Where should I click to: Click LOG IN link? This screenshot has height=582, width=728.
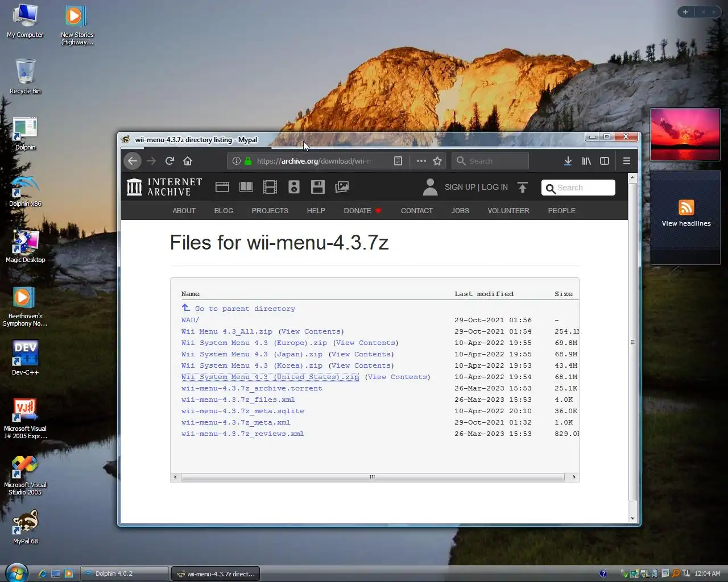click(495, 187)
